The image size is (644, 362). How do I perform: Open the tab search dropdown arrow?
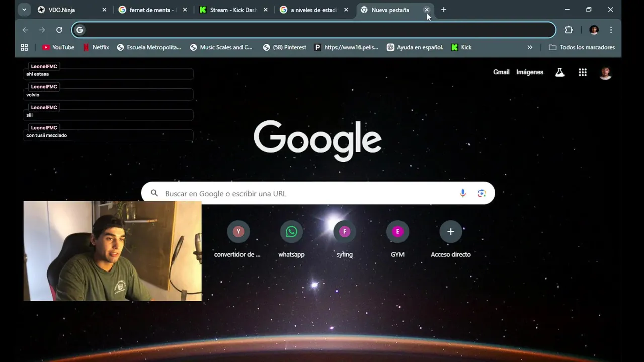click(x=24, y=10)
